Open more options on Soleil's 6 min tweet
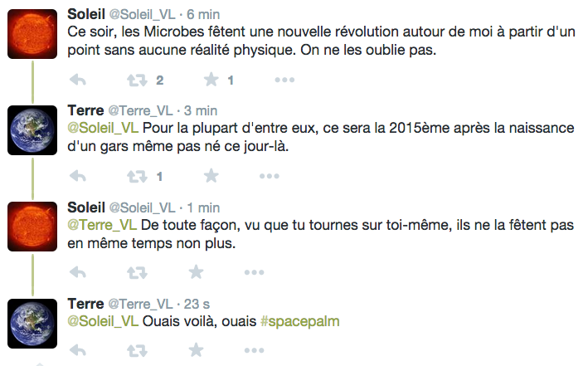588x366 pixels. (284, 80)
